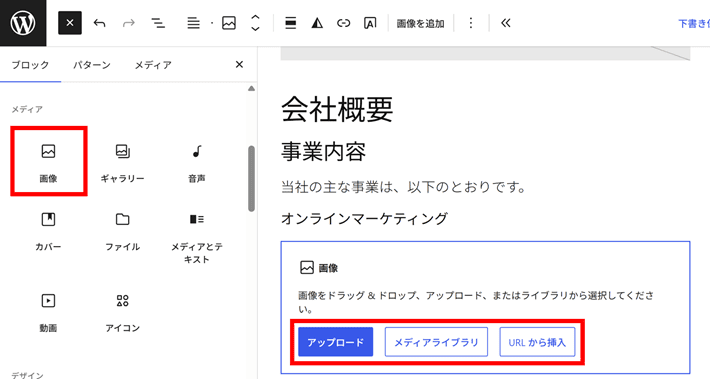This screenshot has width=710, height=379.
Task: Insert the 画像 block
Action: [x=48, y=162]
